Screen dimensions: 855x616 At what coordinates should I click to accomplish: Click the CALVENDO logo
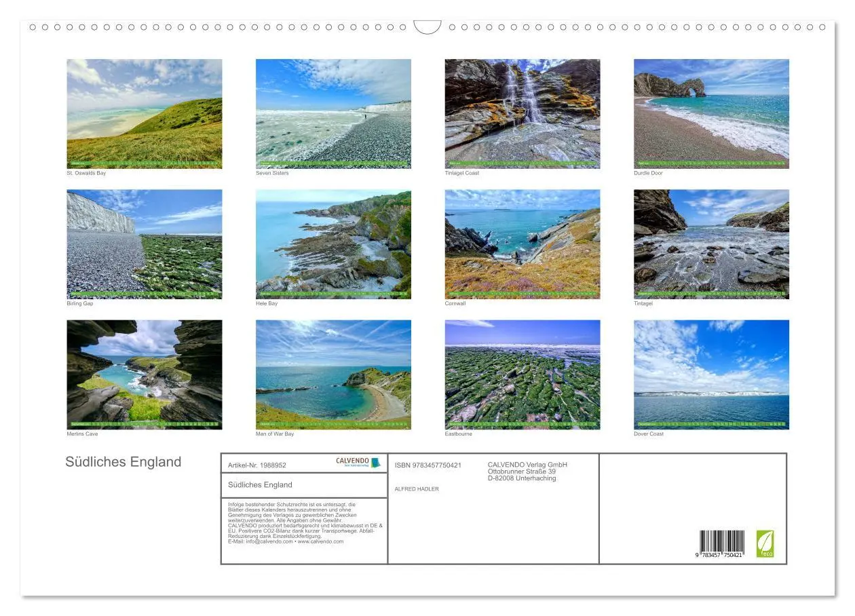358,462
